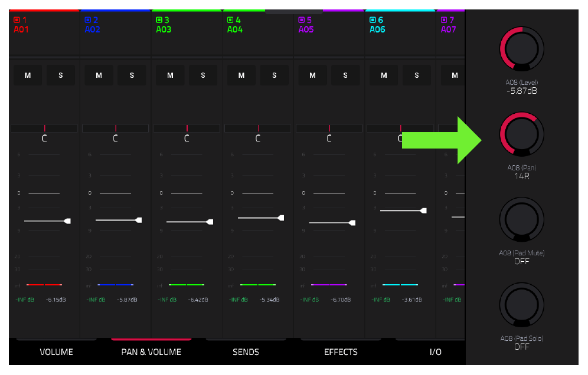
Task: Click the purple pad icon beside number 7
Action: click(444, 20)
